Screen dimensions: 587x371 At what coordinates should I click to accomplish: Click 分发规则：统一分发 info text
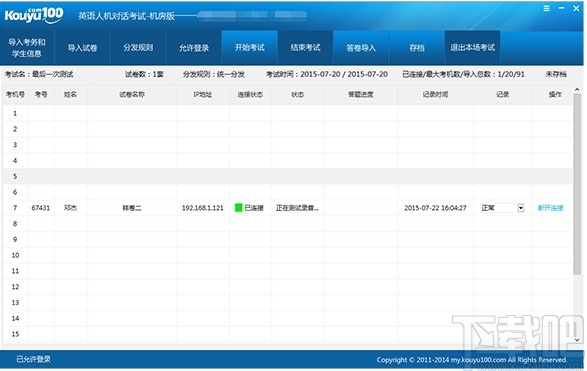coord(214,74)
